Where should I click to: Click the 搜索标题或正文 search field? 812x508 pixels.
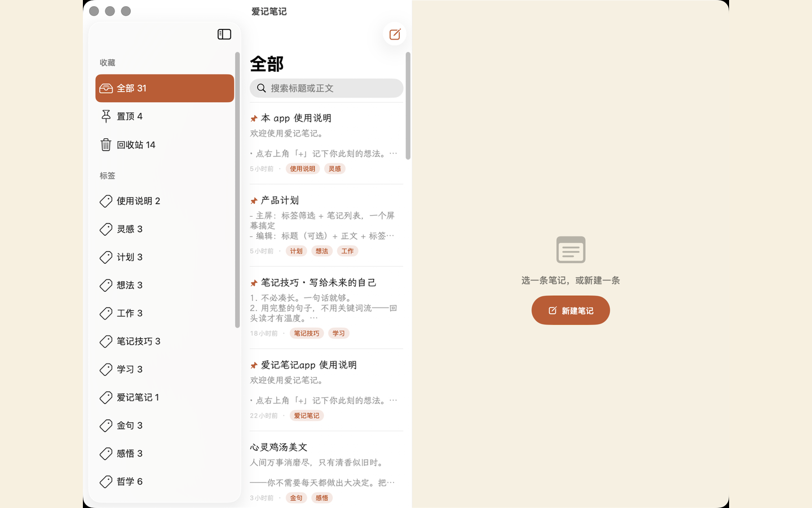pyautogui.click(x=326, y=88)
